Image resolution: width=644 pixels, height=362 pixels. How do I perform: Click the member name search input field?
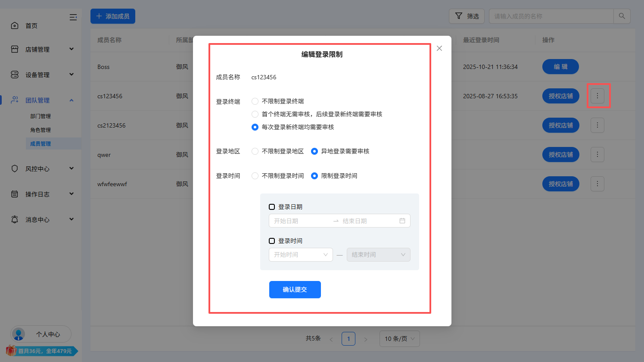pos(551,16)
